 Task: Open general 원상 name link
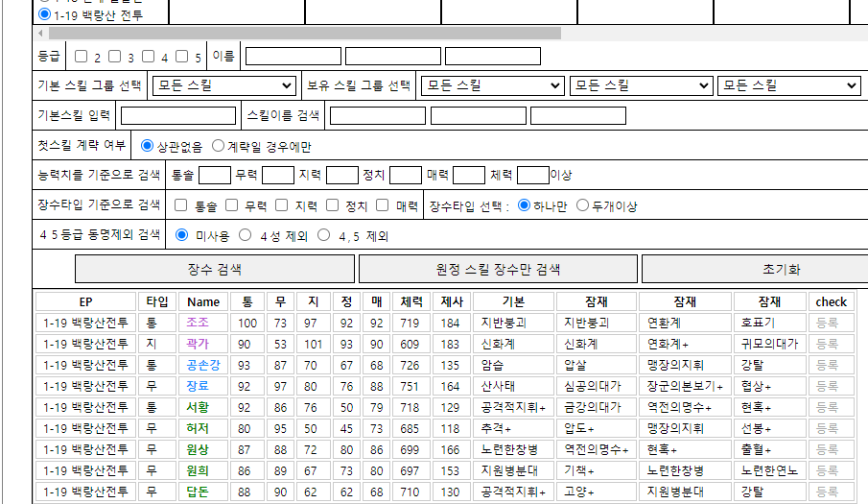pos(198,449)
